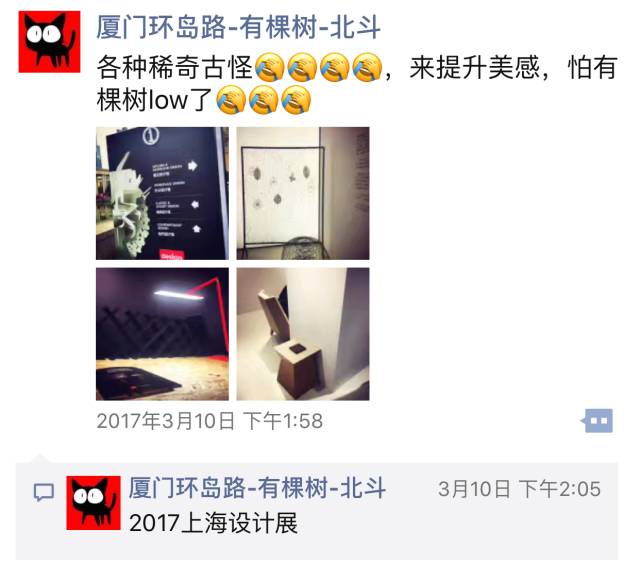This screenshot has height=563, width=640.
Task: Tap the comment bubble button with two dots
Action: (596, 421)
